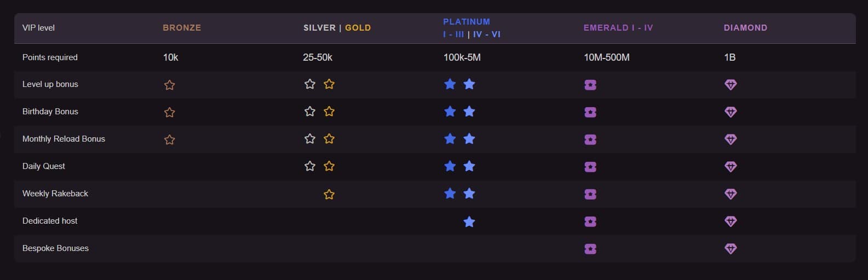868x280 pixels.
Task: Click the GOLD level label
Action: (358, 28)
